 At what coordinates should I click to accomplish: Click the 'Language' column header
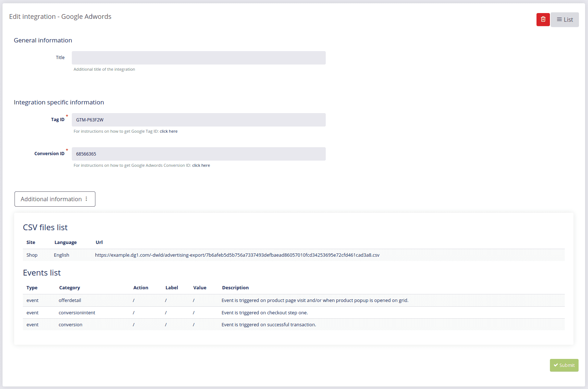pyautogui.click(x=66, y=242)
